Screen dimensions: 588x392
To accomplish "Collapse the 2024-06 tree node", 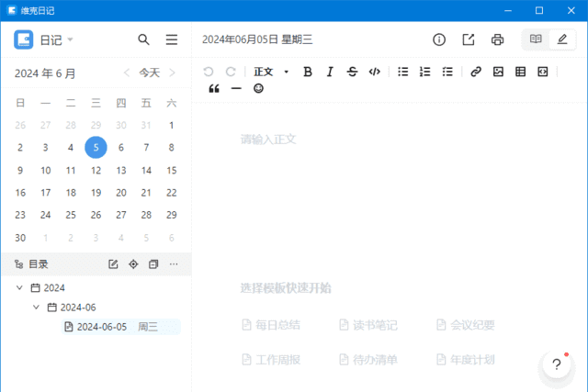I will click(36, 308).
